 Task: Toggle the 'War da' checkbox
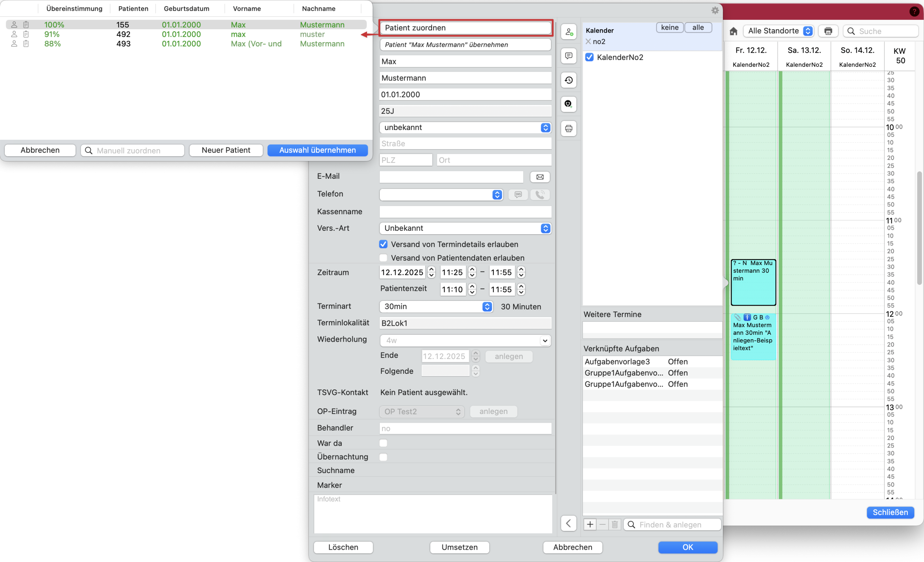click(383, 443)
